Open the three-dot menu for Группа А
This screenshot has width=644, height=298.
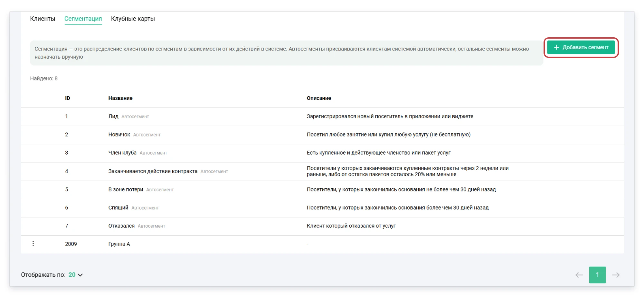pos(33,244)
